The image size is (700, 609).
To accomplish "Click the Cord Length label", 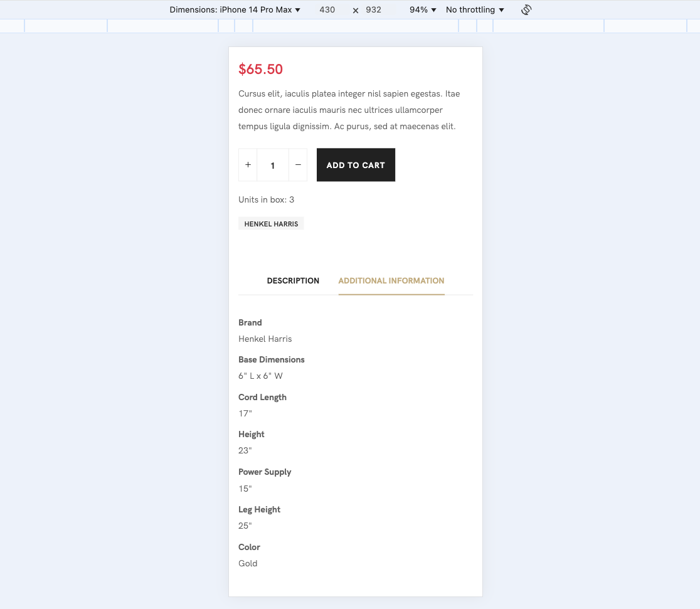I will (x=262, y=398).
